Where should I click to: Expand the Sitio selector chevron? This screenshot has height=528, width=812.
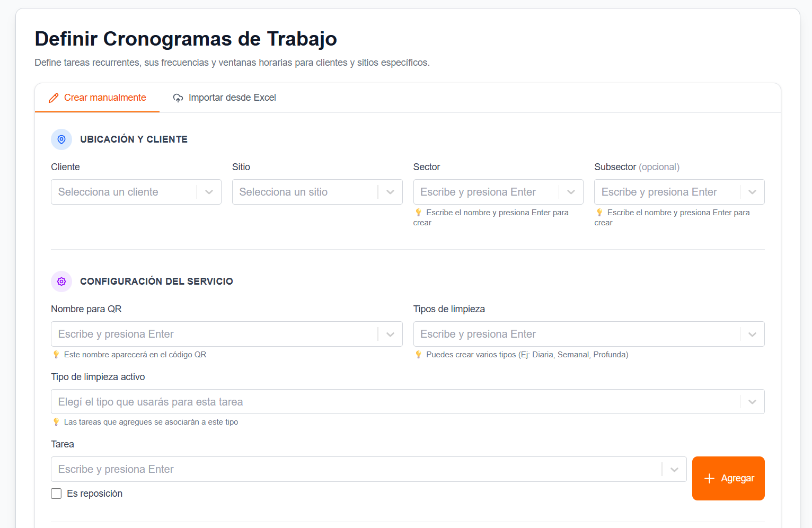(x=391, y=192)
